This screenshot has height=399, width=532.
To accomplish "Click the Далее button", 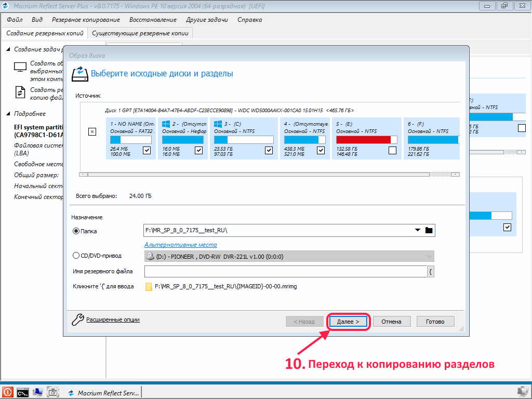I will [x=348, y=322].
